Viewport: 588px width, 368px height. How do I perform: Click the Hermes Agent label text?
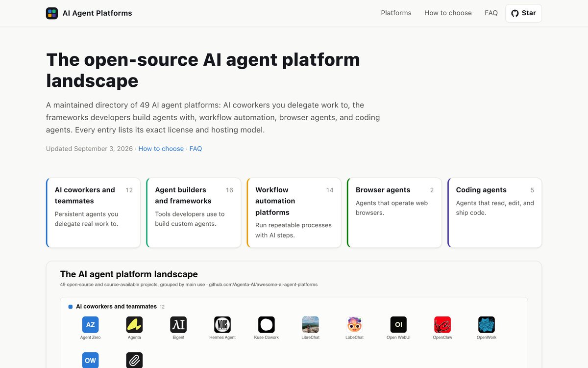[x=222, y=338]
